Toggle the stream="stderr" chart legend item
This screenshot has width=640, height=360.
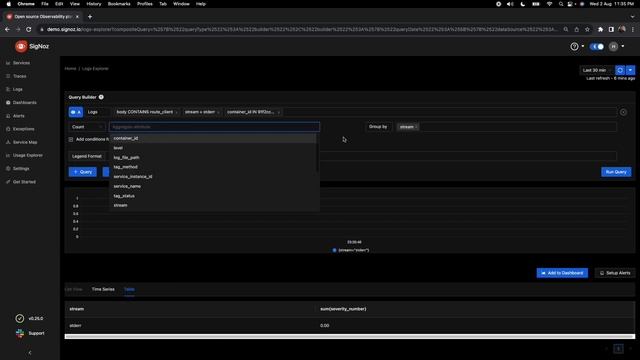pyautogui.click(x=351, y=250)
